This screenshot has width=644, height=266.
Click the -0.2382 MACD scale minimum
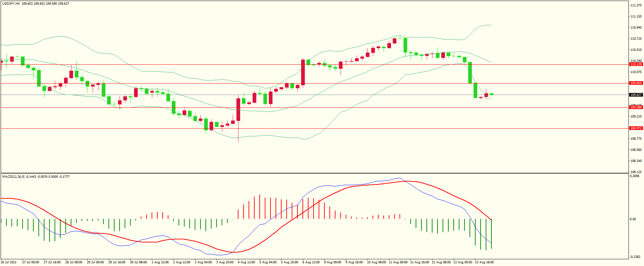[635, 257]
